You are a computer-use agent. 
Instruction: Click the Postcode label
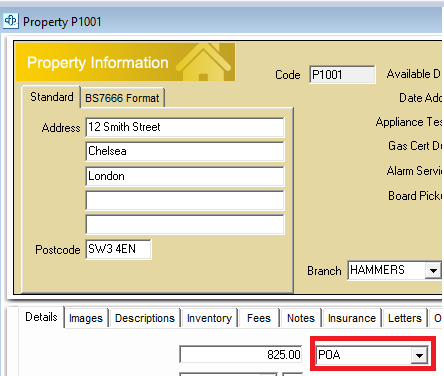point(58,250)
